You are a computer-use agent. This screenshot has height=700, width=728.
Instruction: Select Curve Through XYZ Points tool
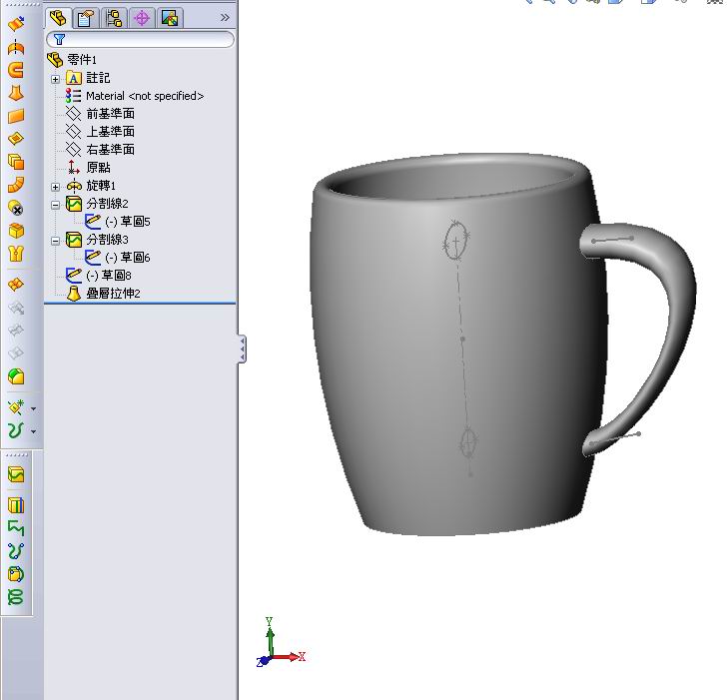tap(16, 551)
